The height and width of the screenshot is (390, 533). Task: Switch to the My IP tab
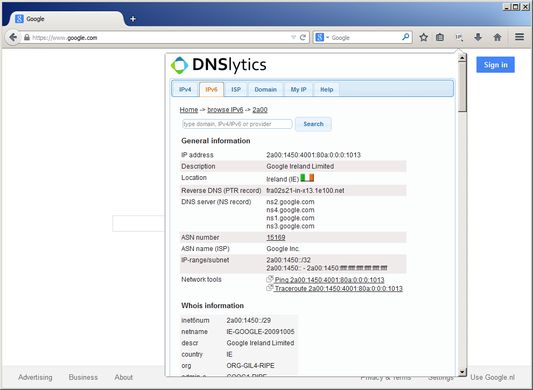pyautogui.click(x=298, y=89)
